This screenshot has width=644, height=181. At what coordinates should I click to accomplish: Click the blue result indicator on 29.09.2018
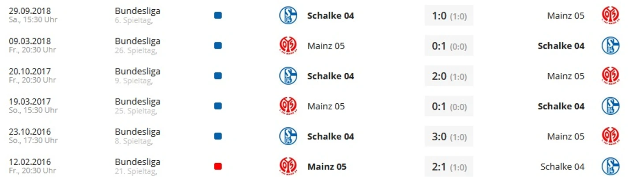218,15
